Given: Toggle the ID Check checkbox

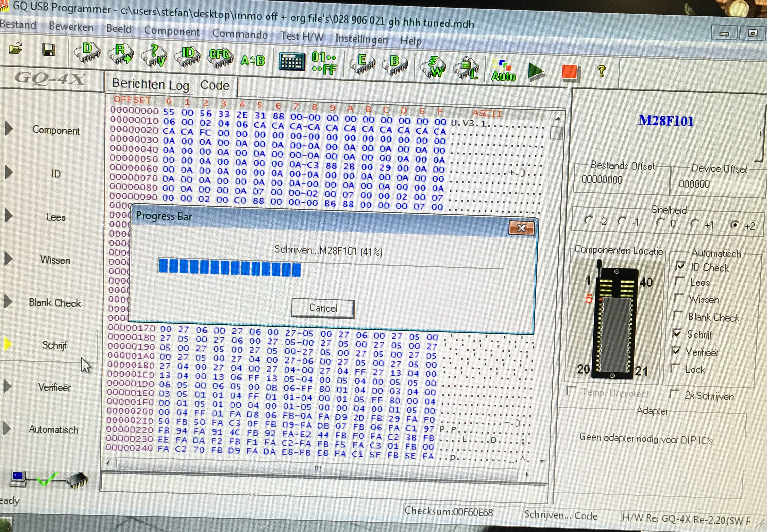Looking at the screenshot, I should [680, 266].
